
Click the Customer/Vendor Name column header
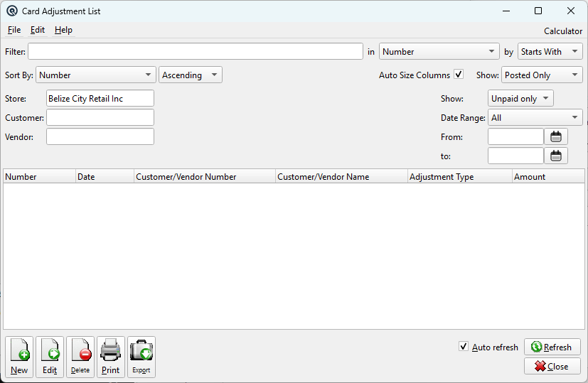point(341,176)
